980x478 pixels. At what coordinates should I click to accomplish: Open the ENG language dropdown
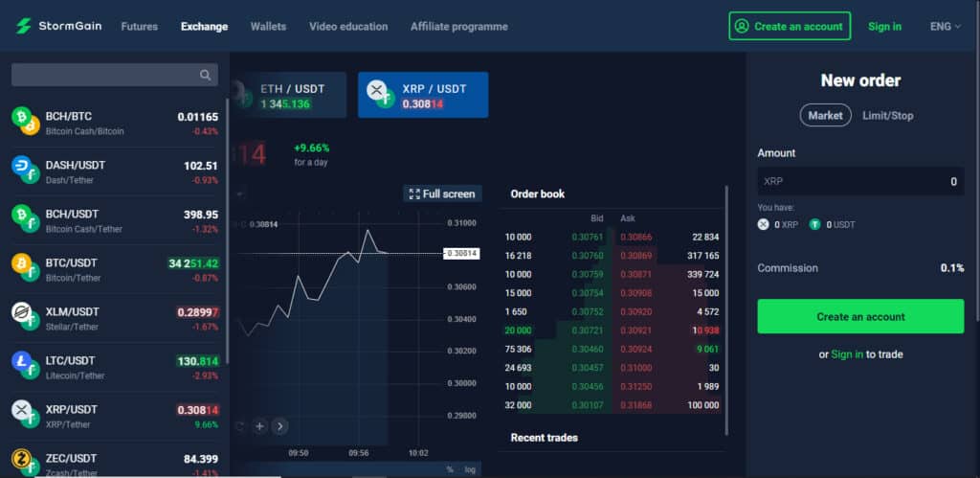(x=945, y=26)
